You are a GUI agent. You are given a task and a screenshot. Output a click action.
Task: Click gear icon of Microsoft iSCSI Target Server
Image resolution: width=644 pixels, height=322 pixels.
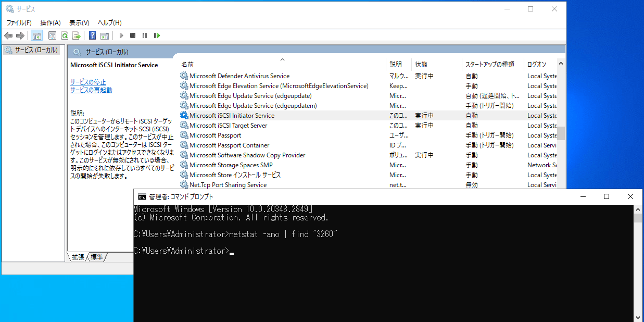tap(184, 125)
